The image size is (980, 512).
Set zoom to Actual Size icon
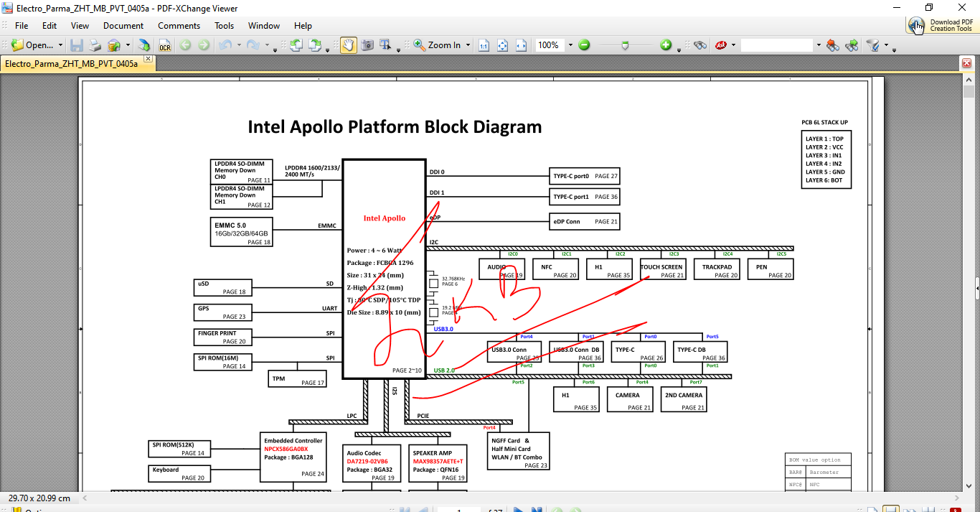click(x=484, y=45)
